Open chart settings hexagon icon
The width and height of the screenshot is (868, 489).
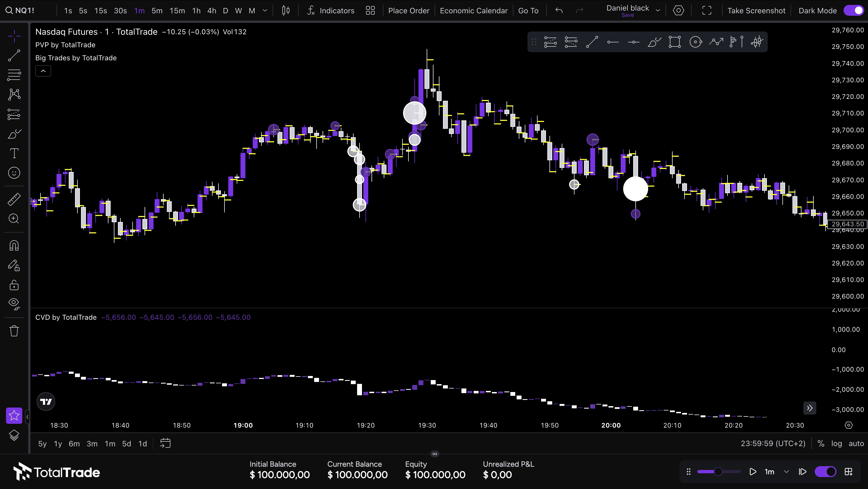pos(678,10)
